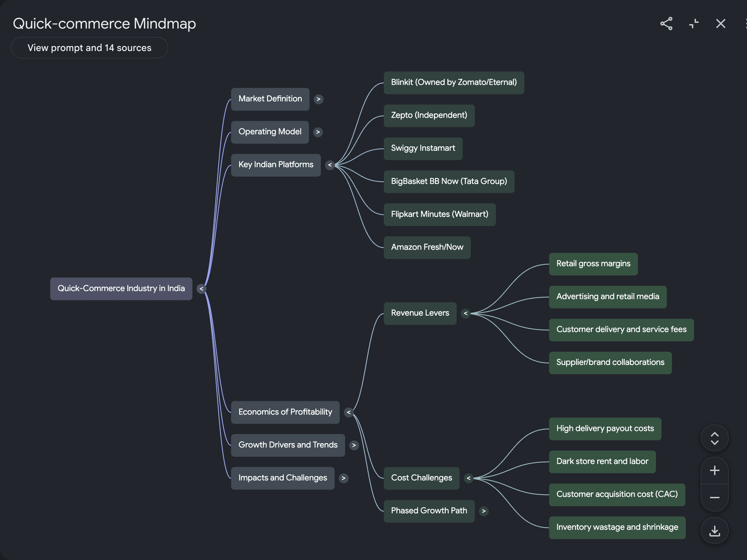The image size is (747, 560).
Task: Select the Quick-Commerce Industry in India node
Action: coord(121,289)
